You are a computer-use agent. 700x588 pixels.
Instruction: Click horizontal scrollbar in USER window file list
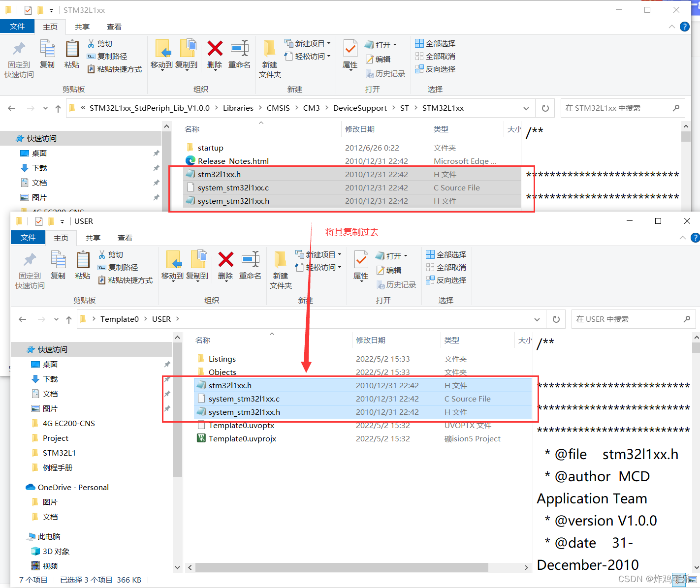coord(342,567)
